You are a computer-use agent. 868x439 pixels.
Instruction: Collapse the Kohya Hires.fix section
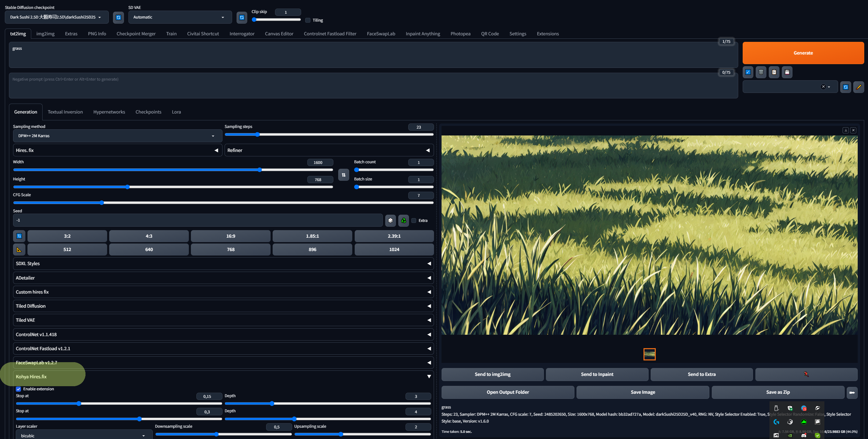pos(223,377)
